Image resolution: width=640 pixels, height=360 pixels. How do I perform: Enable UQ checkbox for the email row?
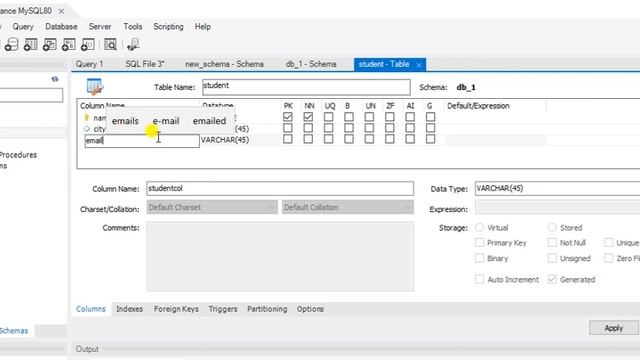pos(329,139)
